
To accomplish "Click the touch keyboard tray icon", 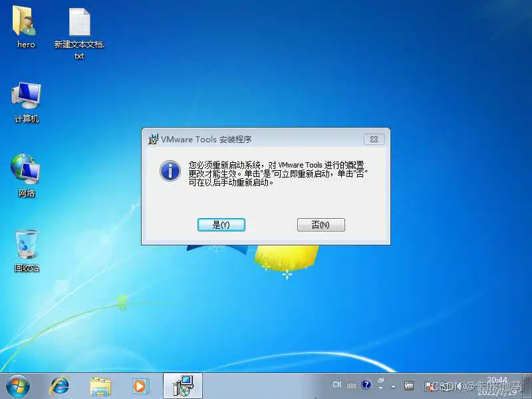I will (x=350, y=384).
